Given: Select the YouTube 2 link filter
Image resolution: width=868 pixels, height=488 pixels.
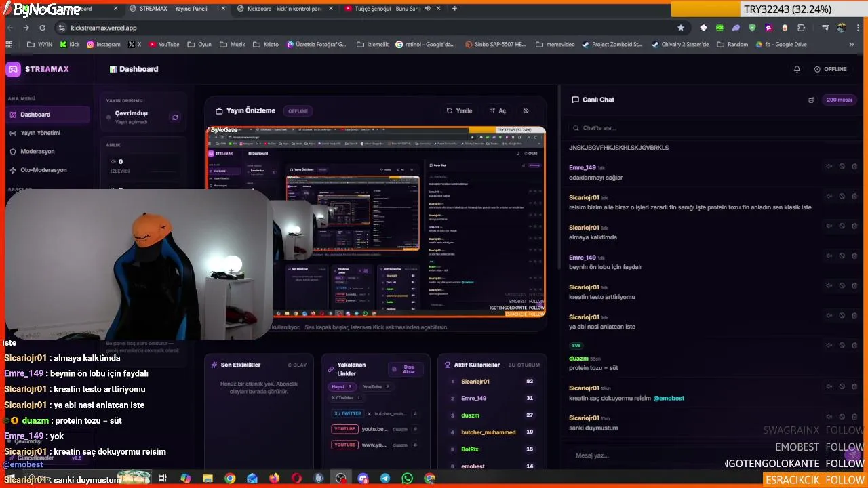Looking at the screenshot, I should click(376, 387).
